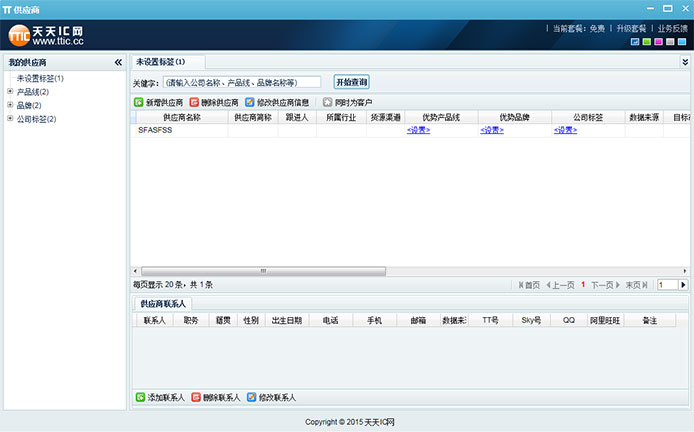Open the 升级套餐 link in header

pyautogui.click(x=630, y=29)
